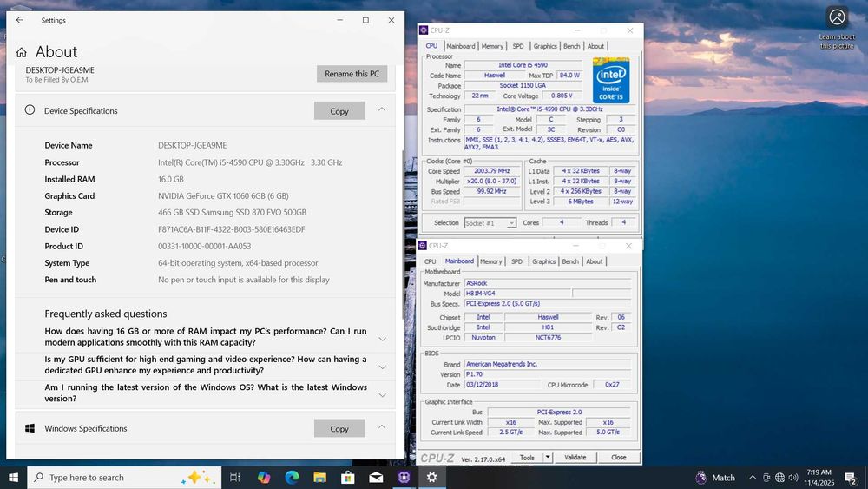Open About tab in the Processor CPU-Z window
This screenshot has height=489, width=868.
(x=595, y=46)
